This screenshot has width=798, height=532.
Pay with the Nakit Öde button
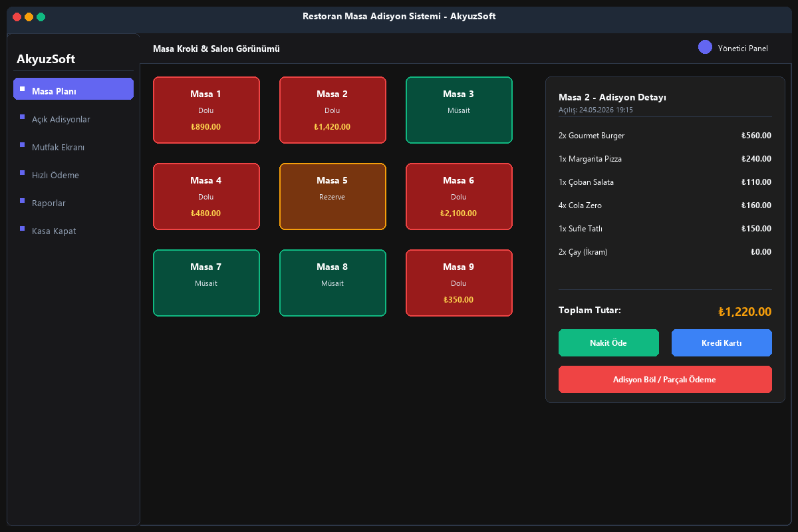(608, 343)
